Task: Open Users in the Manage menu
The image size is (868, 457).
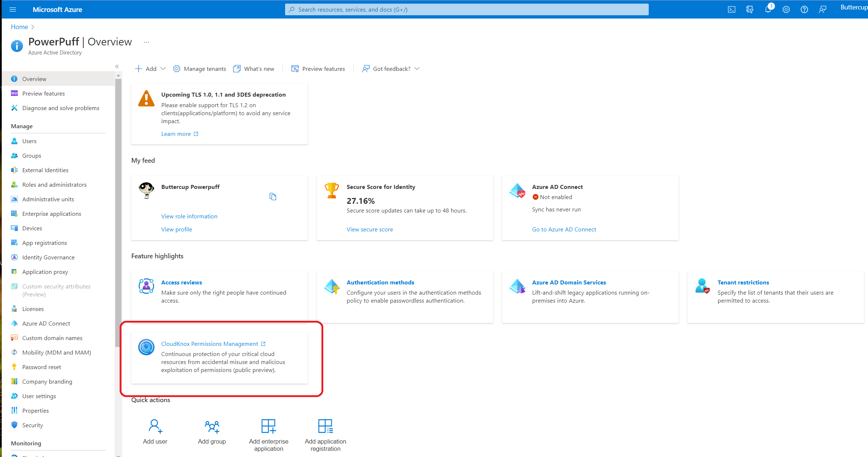Action: 29,141
